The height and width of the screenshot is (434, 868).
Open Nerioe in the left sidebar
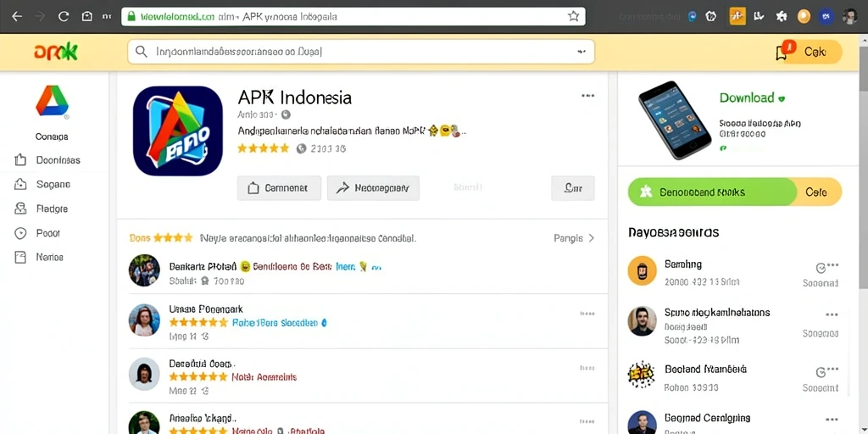(38, 257)
